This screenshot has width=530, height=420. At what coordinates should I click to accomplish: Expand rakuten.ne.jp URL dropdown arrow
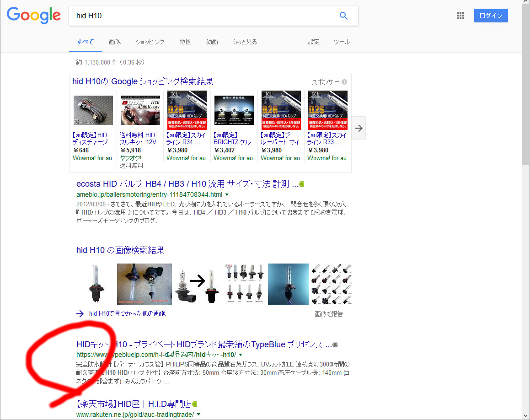198,414
